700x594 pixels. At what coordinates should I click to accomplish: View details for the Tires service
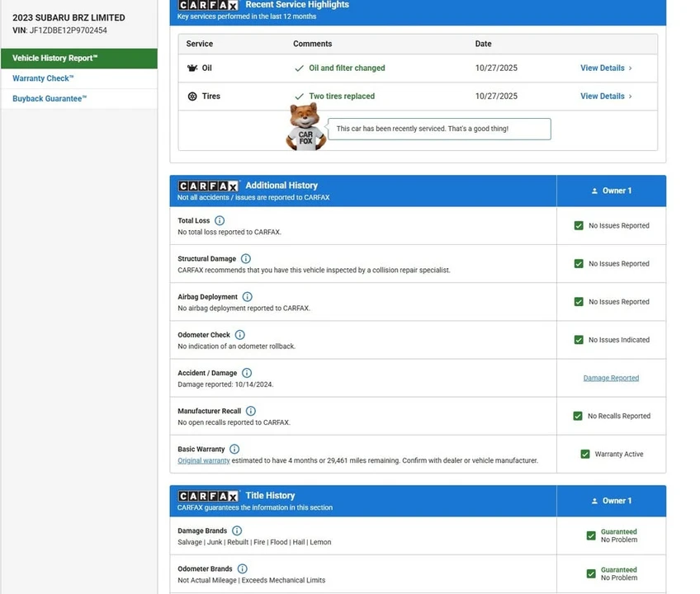(602, 96)
